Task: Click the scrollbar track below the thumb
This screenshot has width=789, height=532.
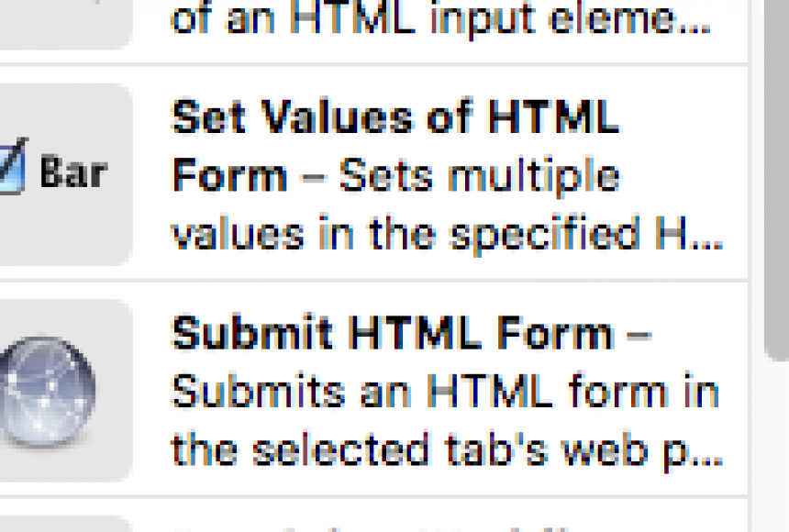Action: pos(776,446)
